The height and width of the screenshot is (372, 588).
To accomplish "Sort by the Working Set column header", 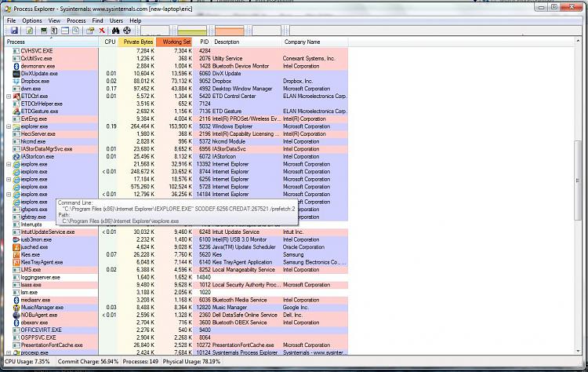I will [175, 42].
